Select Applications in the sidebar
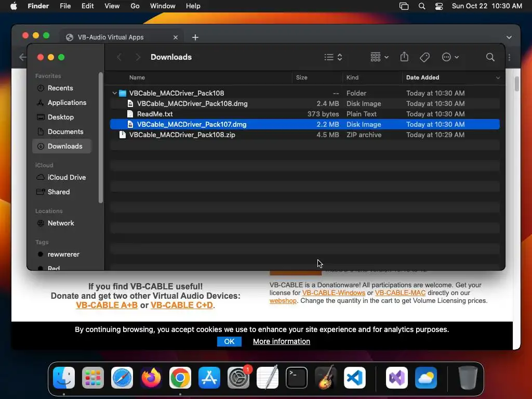The image size is (532, 399). point(61,103)
